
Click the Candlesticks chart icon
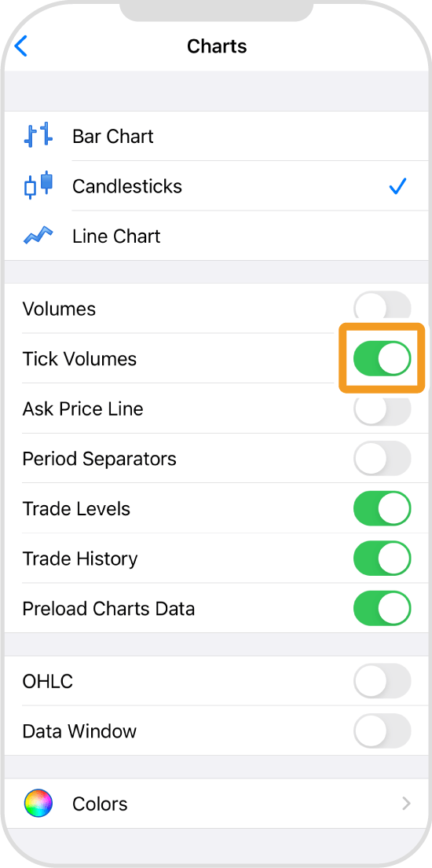point(38,185)
